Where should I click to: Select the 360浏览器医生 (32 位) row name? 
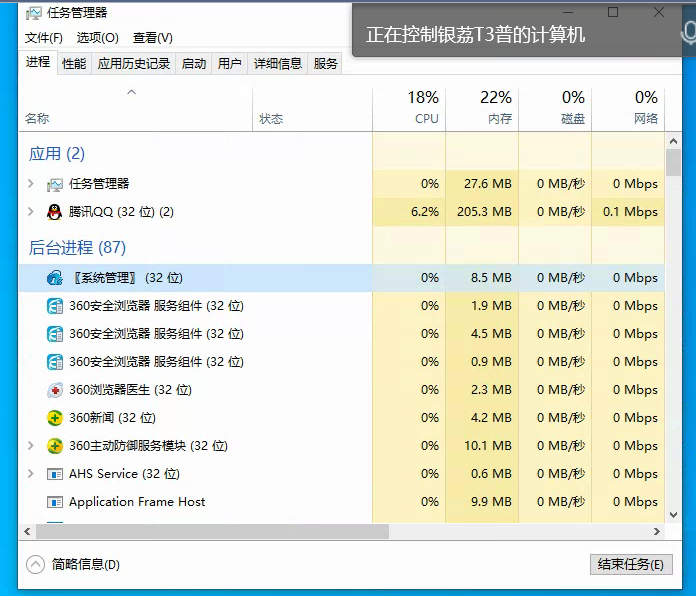pyautogui.click(x=130, y=390)
